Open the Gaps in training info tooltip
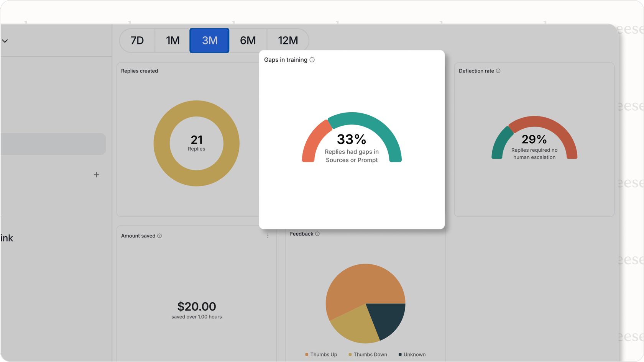This screenshot has width=644, height=362. 312,60
